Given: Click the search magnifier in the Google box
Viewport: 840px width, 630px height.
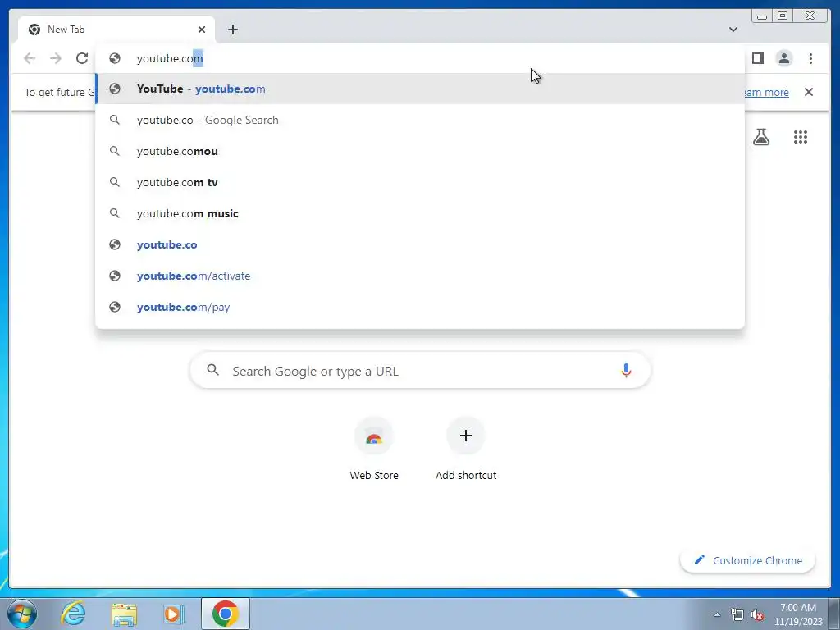Looking at the screenshot, I should point(212,370).
